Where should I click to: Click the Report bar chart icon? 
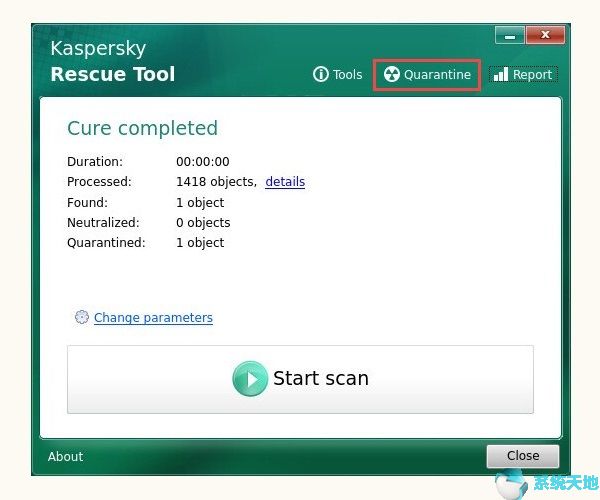(501, 74)
